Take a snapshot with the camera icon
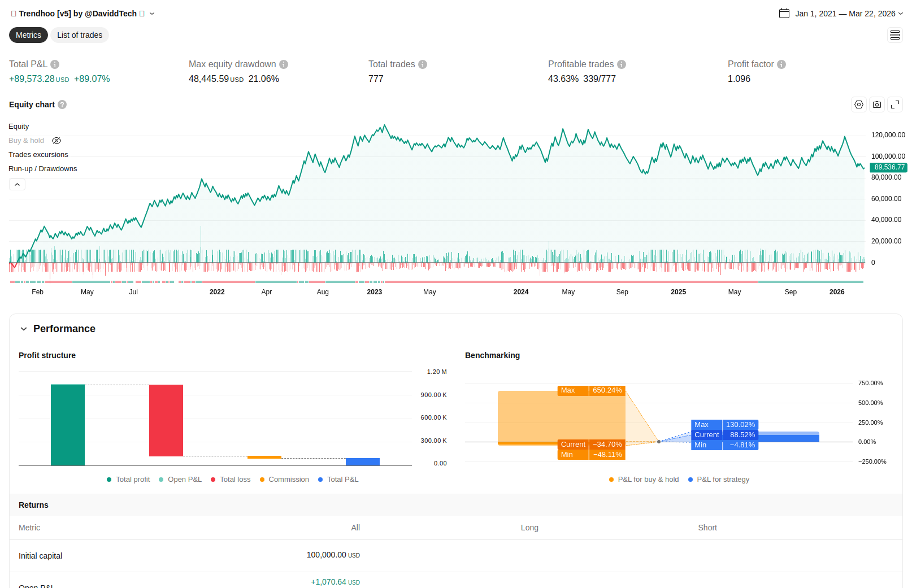The width and height of the screenshot is (912, 588). coord(877,104)
